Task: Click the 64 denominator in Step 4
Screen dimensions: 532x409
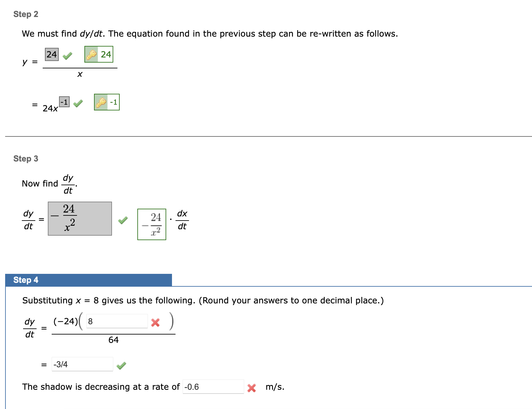Action: click(x=114, y=340)
